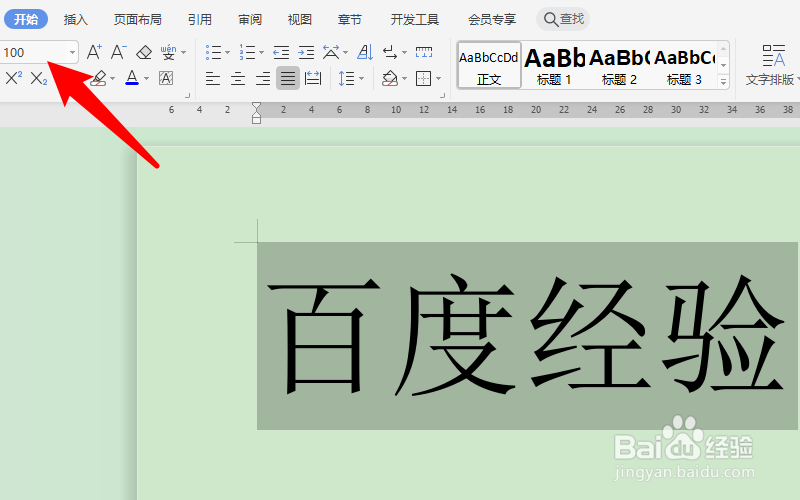800x500 pixels.
Task: Apply the blue-underlined font color A
Action: coord(132,78)
